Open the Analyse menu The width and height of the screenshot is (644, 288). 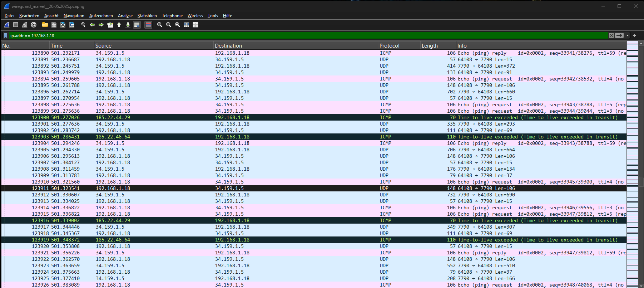125,16
